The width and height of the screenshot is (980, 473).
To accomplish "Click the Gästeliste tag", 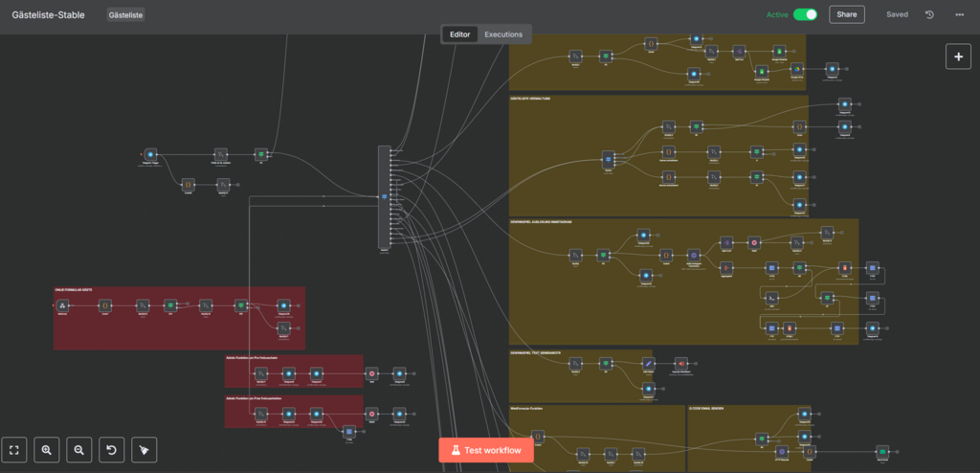I will pos(125,14).
